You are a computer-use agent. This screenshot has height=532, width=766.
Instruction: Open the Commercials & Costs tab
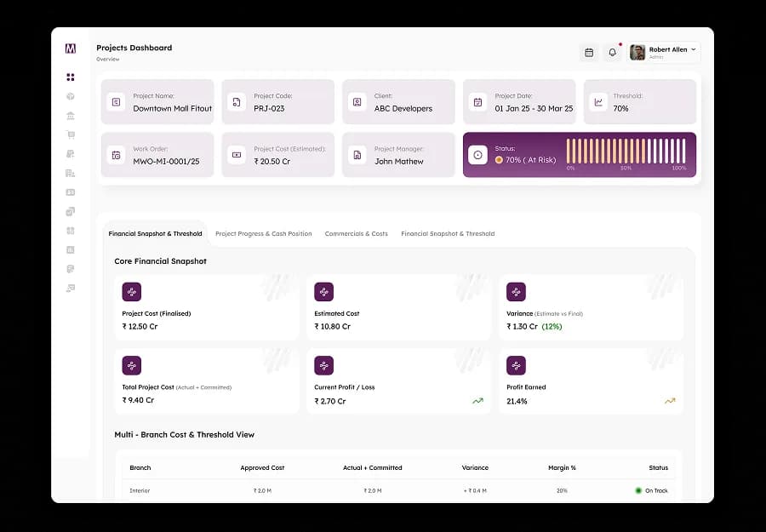point(356,233)
